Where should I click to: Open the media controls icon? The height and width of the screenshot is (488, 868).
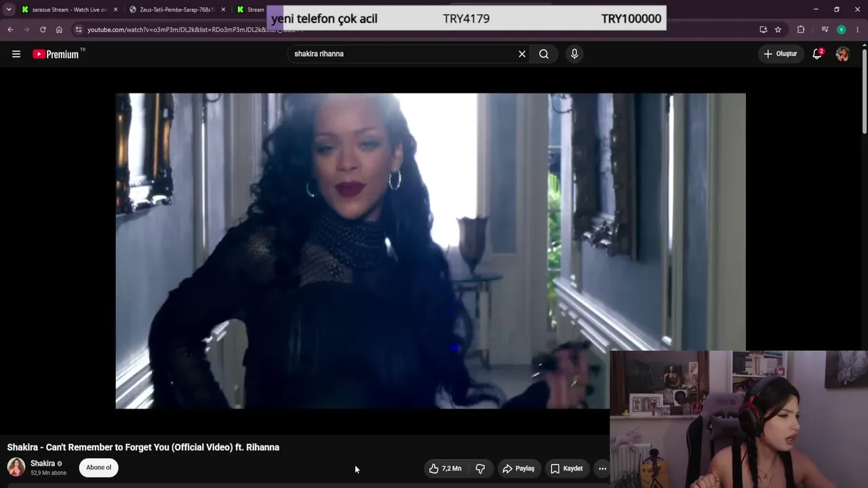[825, 30]
